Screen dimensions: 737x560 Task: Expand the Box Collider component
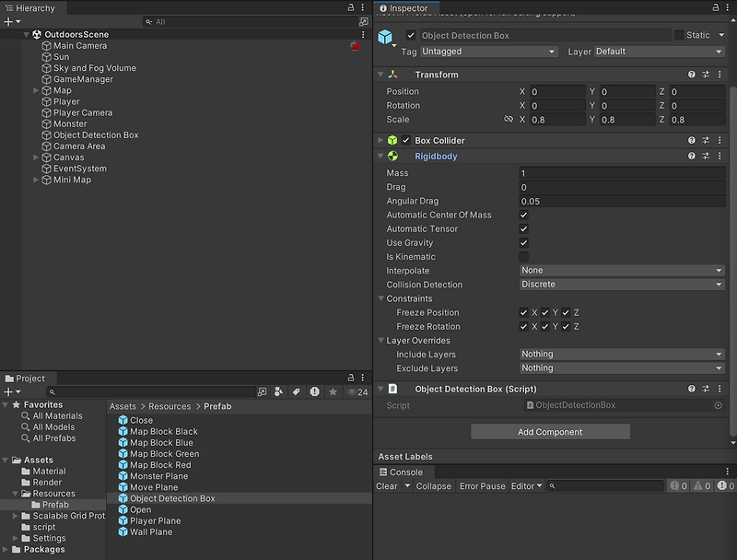380,140
